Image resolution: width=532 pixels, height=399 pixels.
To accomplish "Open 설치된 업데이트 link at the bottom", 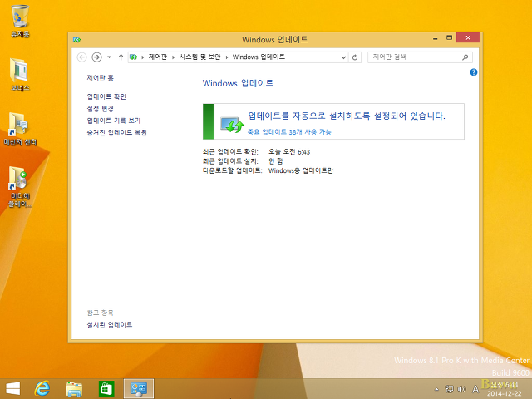I will (x=110, y=325).
